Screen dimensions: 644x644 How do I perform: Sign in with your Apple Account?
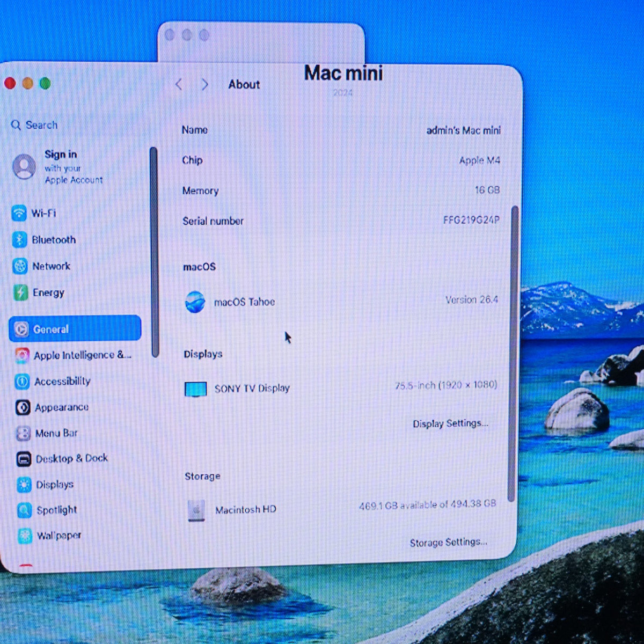click(74, 167)
